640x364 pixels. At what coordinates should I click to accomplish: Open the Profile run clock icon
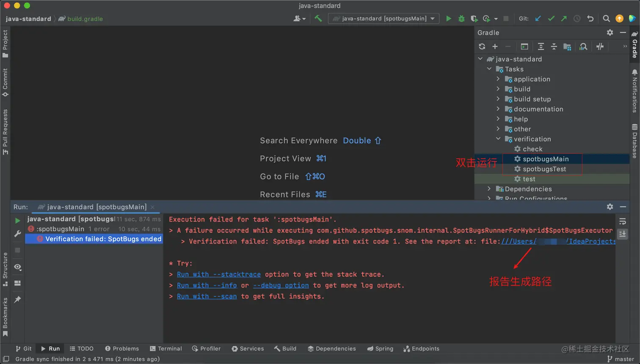click(x=486, y=19)
